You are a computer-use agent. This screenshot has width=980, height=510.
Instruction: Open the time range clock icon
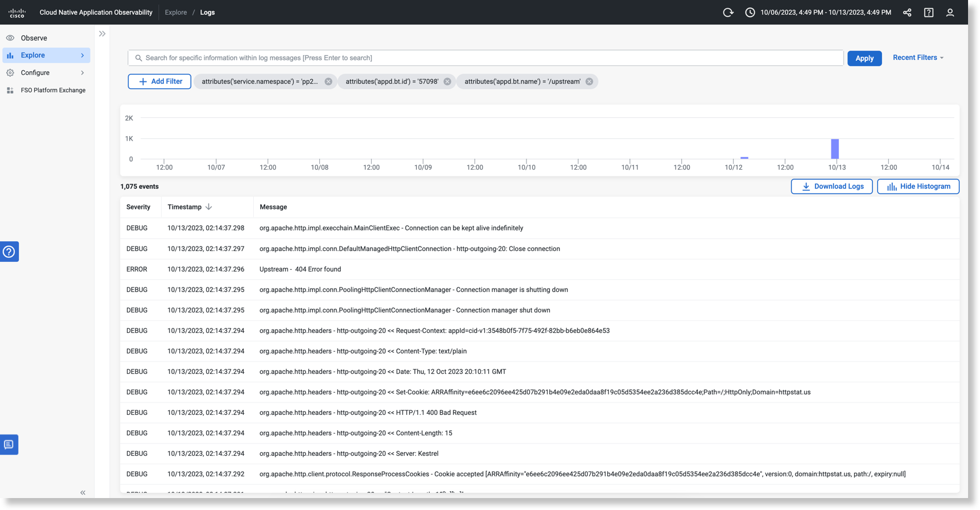750,13
